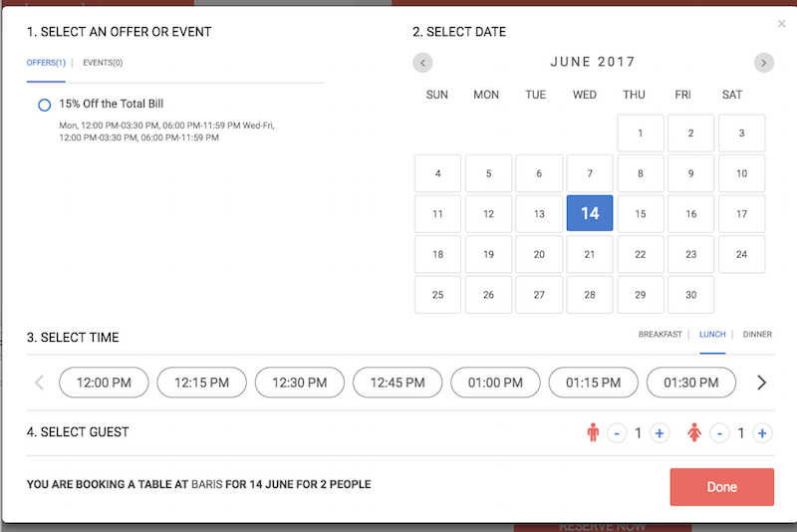Switch to the Offers(1) tab
Viewport: 797px width, 532px height.
pyautogui.click(x=46, y=63)
